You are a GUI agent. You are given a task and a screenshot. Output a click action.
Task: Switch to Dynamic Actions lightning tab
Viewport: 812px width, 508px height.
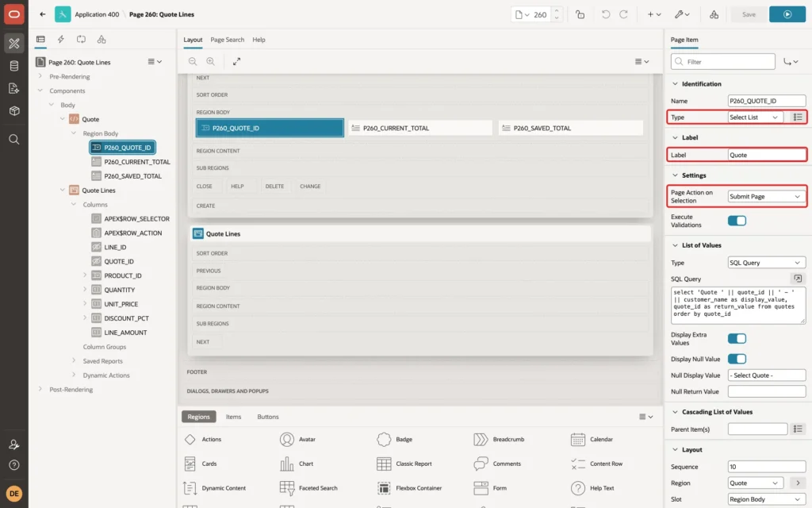tap(60, 40)
